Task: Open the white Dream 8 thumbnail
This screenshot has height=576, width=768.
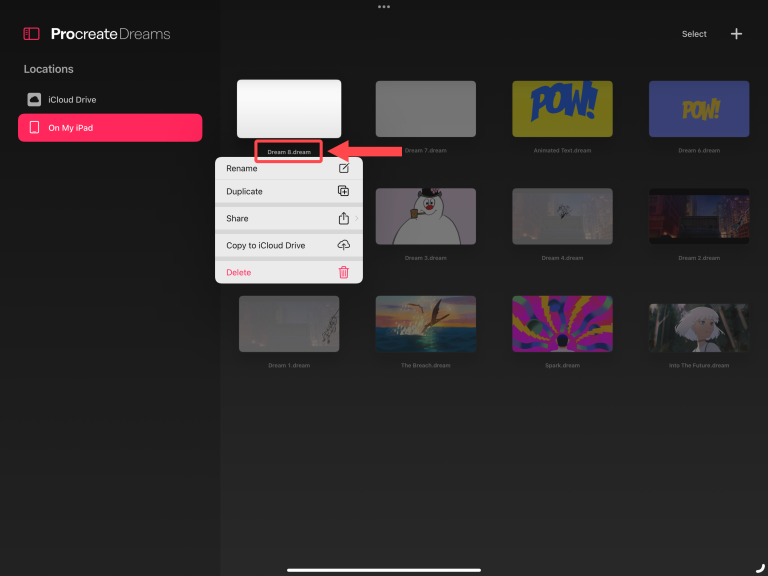Action: click(289, 109)
